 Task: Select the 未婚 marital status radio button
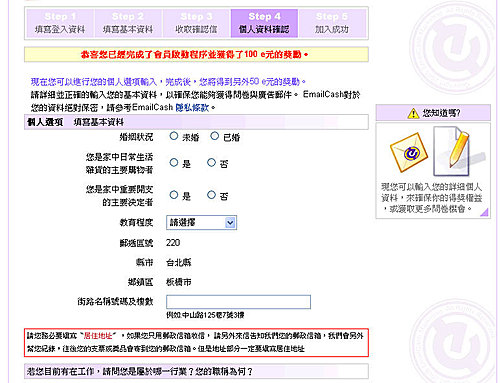click(x=174, y=136)
